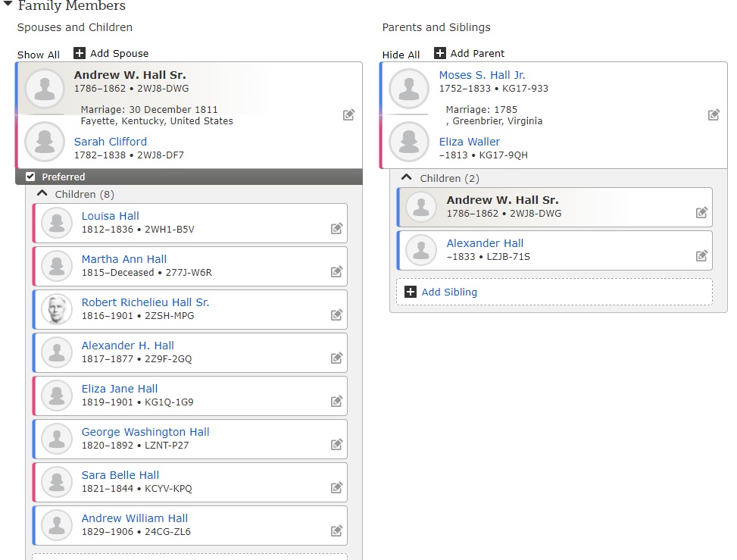Collapse the Family Members section triangle

[8, 4]
